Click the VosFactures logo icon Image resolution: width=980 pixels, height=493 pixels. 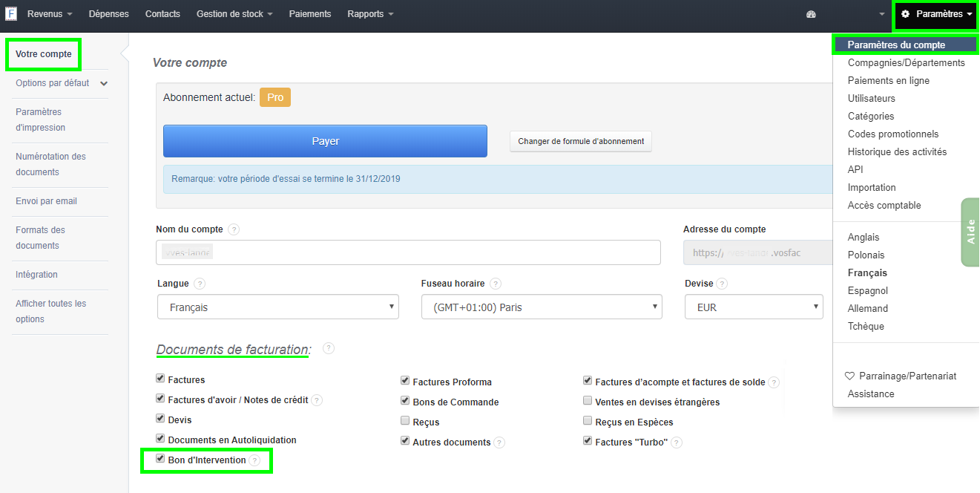coord(11,13)
